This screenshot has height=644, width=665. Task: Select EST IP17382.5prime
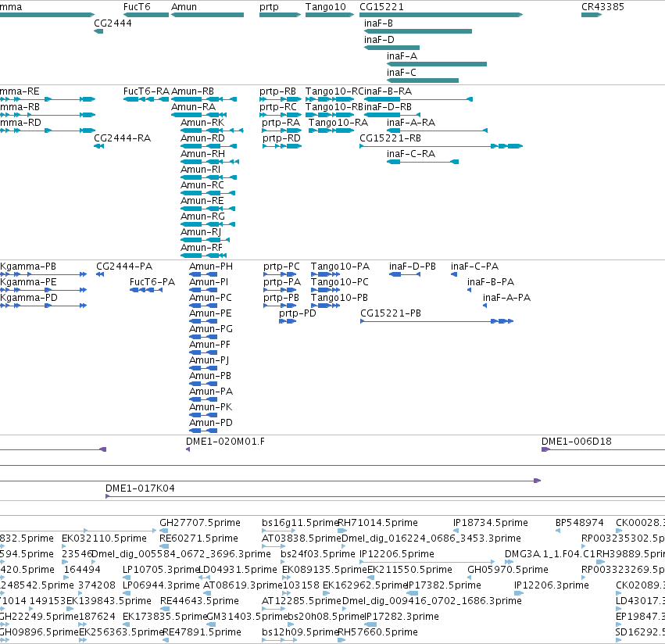coord(413,592)
